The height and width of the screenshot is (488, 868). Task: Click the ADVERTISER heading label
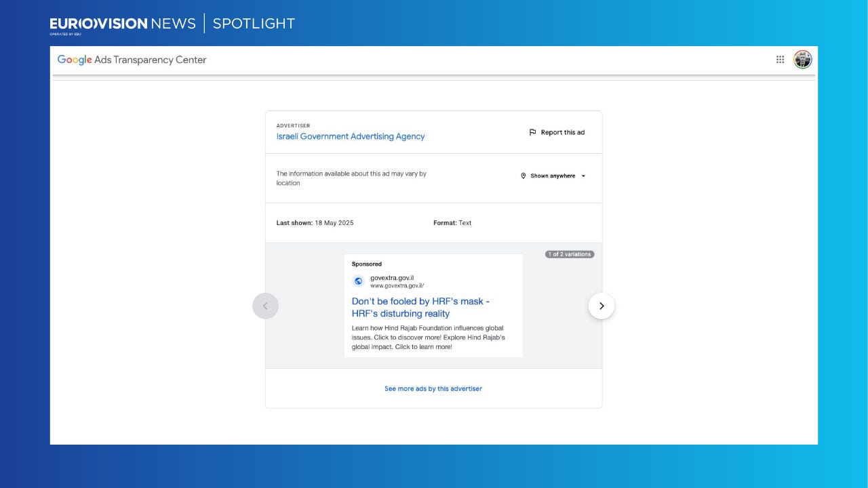pyautogui.click(x=293, y=125)
